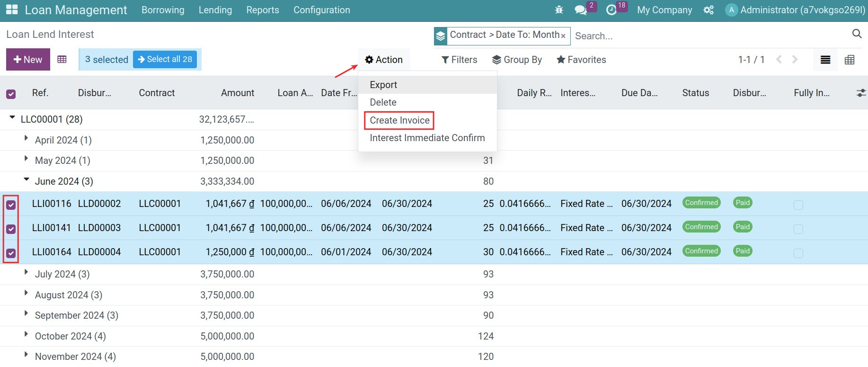Open the column options adjust icon
This screenshot has height=367, width=868.
click(x=861, y=93)
